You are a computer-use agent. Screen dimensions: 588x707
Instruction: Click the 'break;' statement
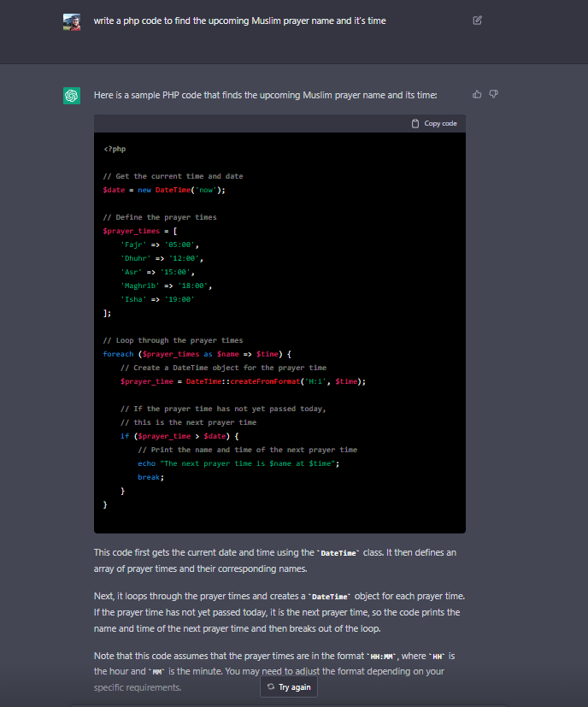[x=151, y=477]
